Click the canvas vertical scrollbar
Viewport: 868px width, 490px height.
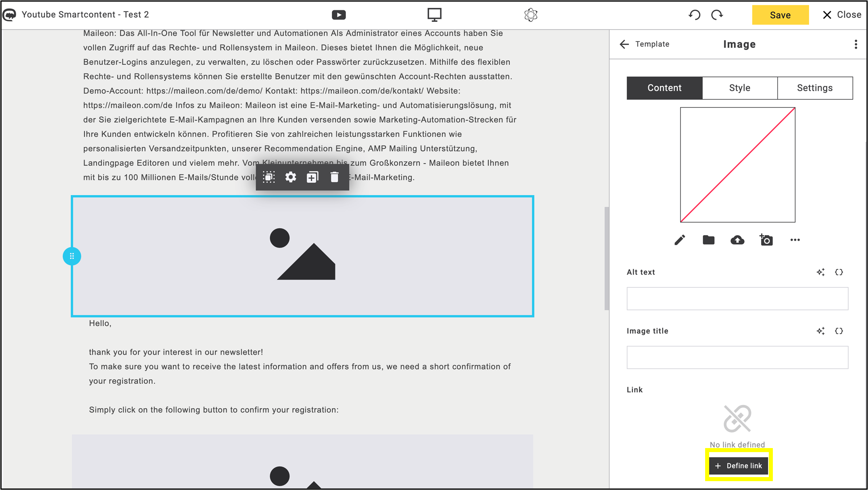(x=606, y=259)
